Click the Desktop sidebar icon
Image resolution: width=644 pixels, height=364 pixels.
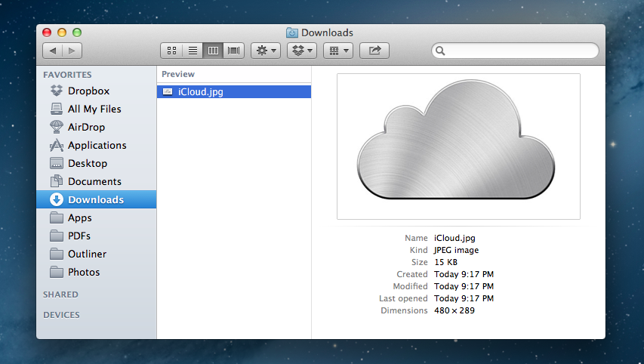[x=57, y=163]
